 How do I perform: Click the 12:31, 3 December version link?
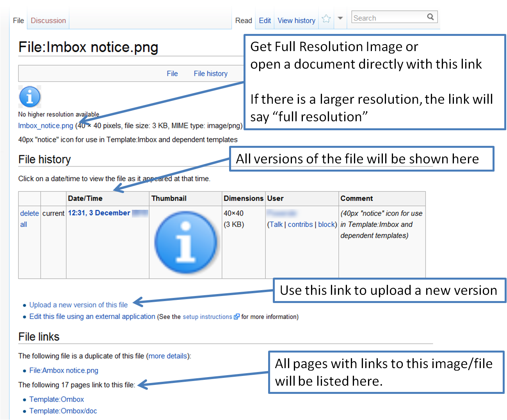point(99,213)
